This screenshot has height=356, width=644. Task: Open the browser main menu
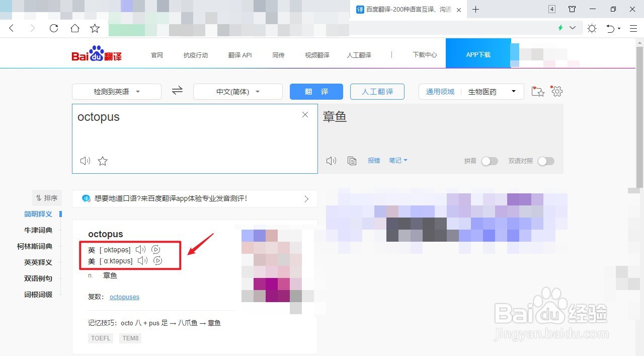633,28
